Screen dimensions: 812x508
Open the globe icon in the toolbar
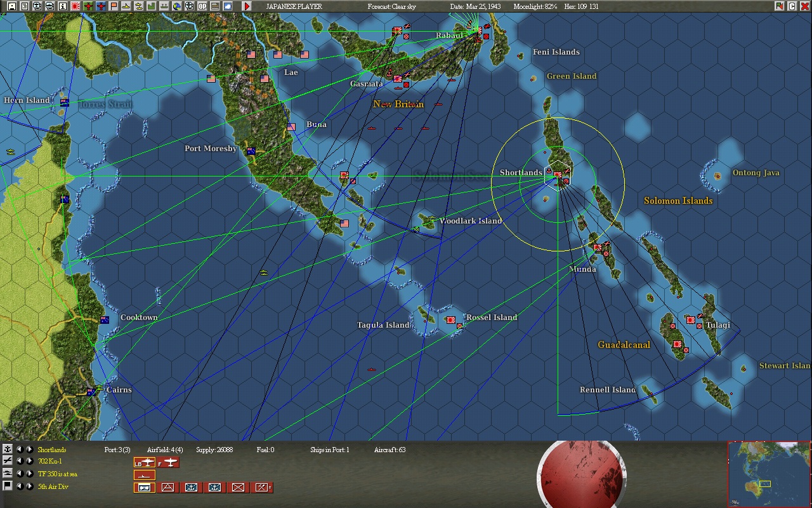point(177,6)
